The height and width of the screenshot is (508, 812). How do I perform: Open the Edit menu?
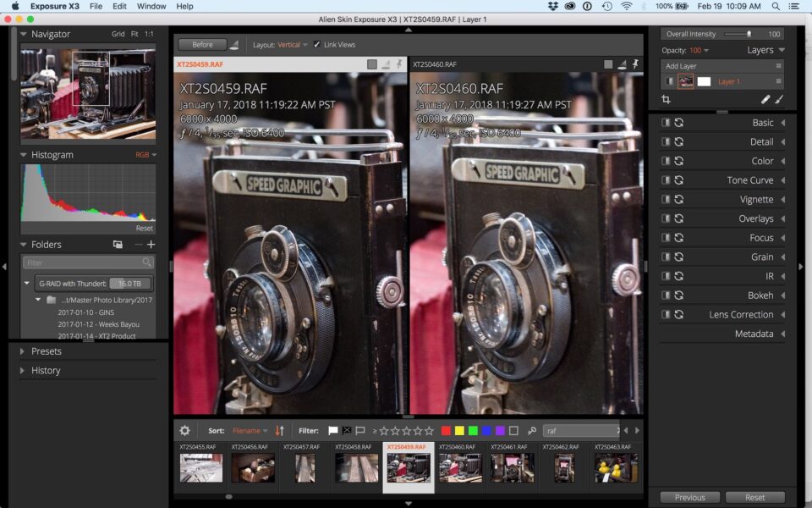pos(119,6)
